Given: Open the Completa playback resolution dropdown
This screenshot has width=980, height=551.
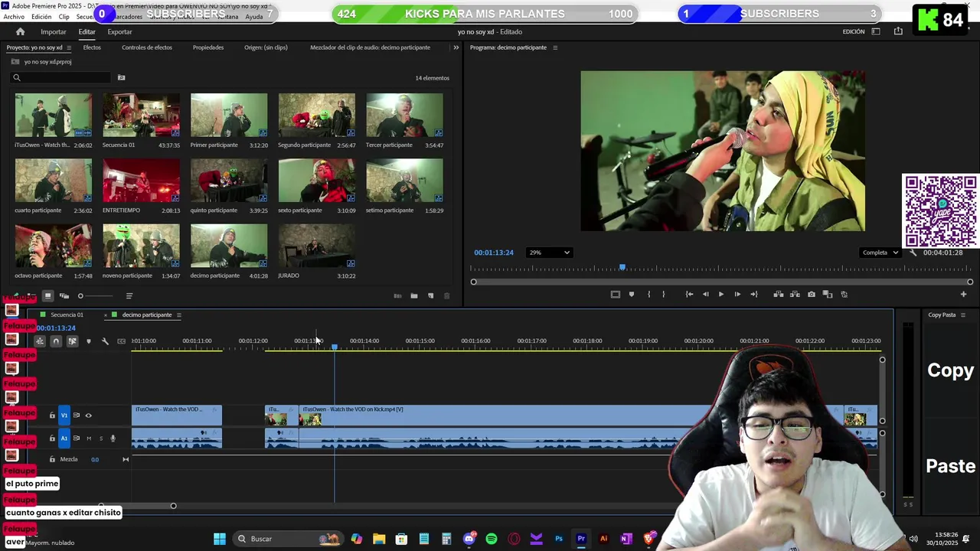Looking at the screenshot, I should click(880, 253).
